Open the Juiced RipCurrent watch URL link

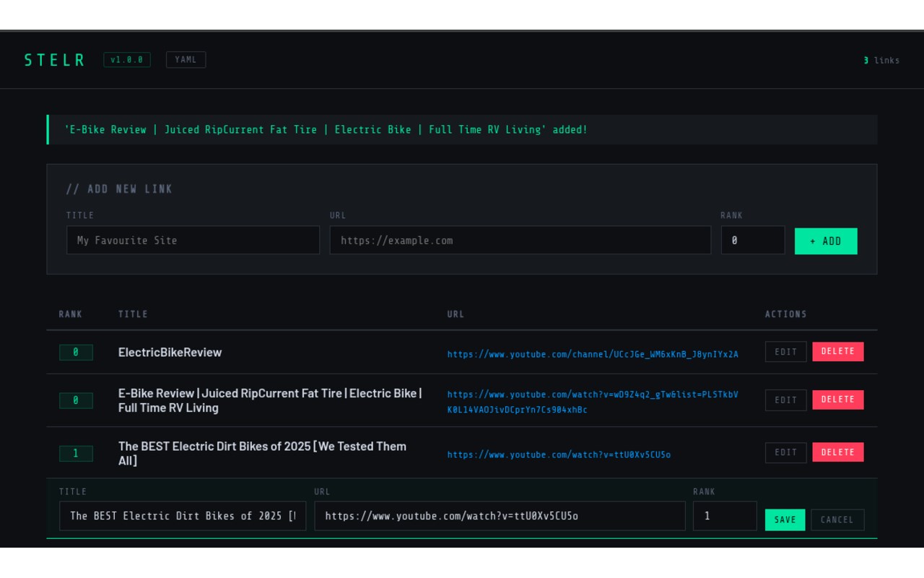pos(593,402)
